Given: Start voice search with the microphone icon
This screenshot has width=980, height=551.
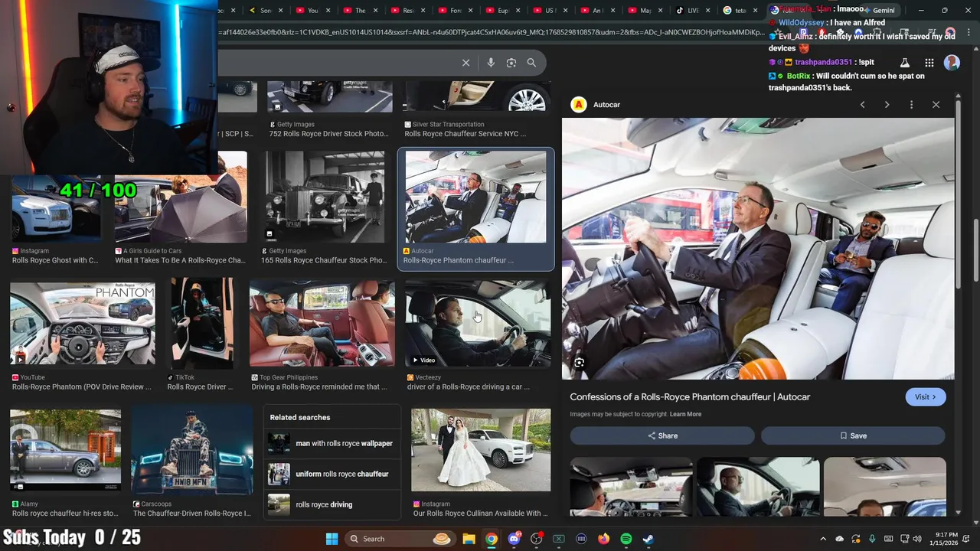Looking at the screenshot, I should (x=491, y=63).
